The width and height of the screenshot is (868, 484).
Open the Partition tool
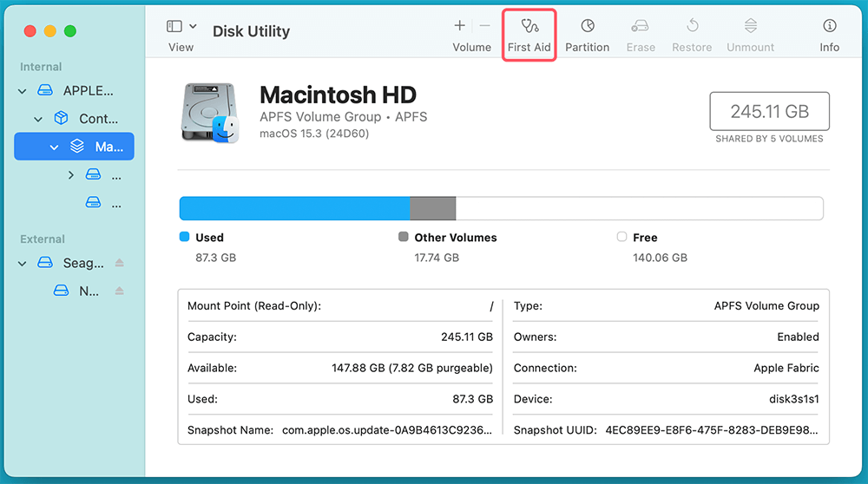click(x=587, y=35)
